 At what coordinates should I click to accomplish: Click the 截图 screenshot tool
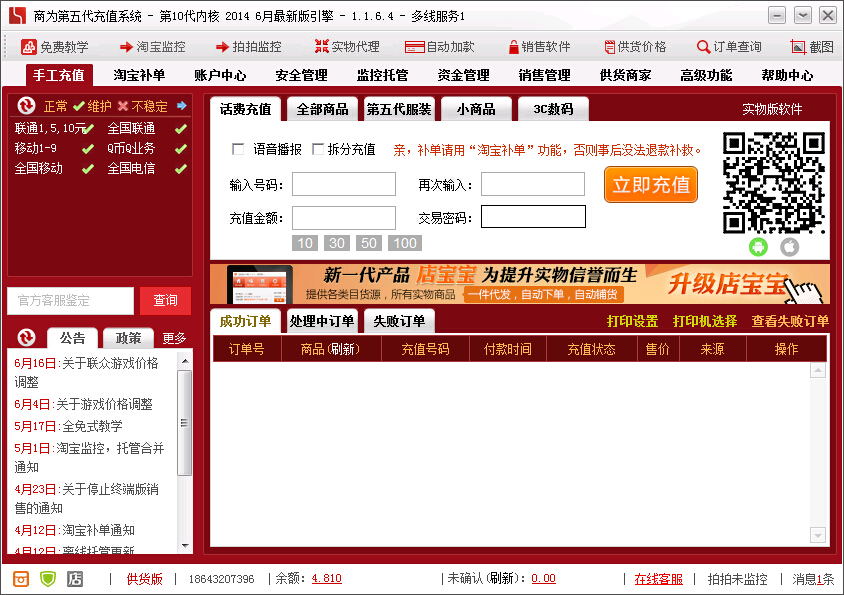tap(811, 47)
